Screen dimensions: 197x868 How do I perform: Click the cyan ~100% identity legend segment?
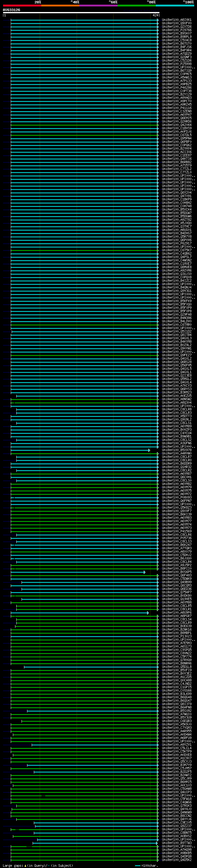pos(175,6)
